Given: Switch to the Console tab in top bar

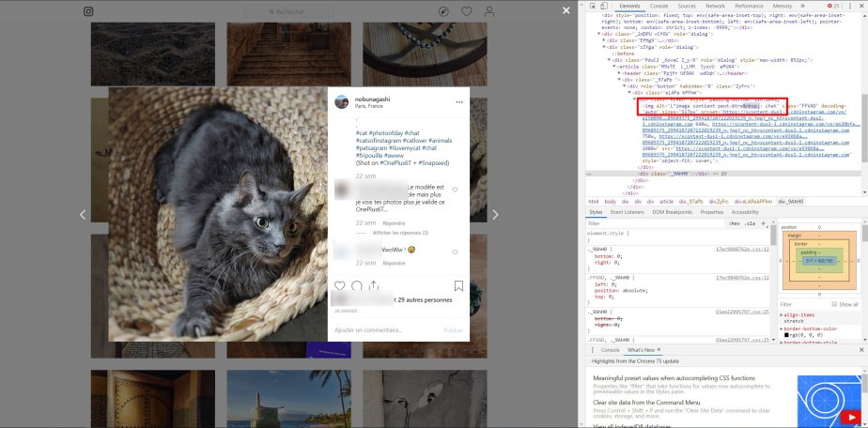Looking at the screenshot, I should pyautogui.click(x=659, y=6).
